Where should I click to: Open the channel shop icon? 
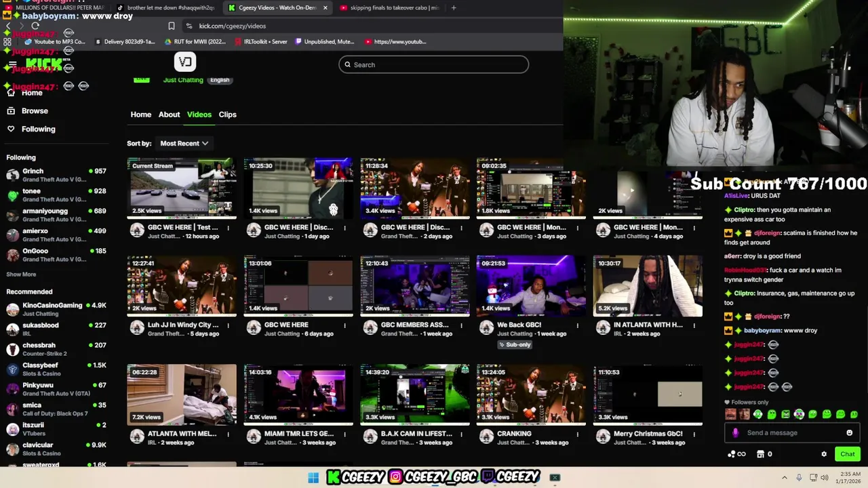[x=760, y=454]
